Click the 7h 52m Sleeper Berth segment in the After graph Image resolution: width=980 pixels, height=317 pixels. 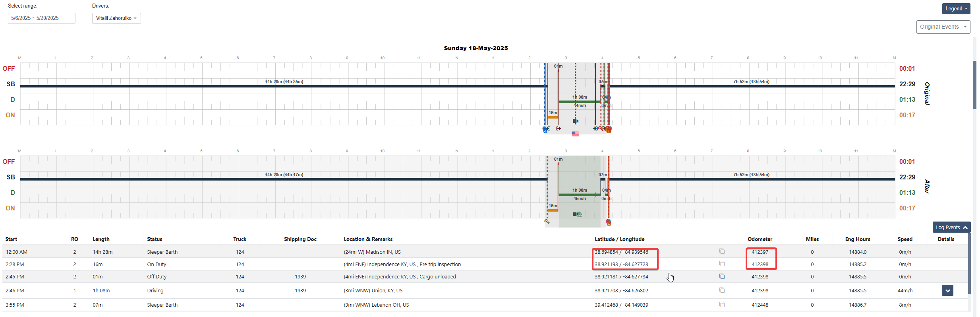pyautogui.click(x=752, y=179)
